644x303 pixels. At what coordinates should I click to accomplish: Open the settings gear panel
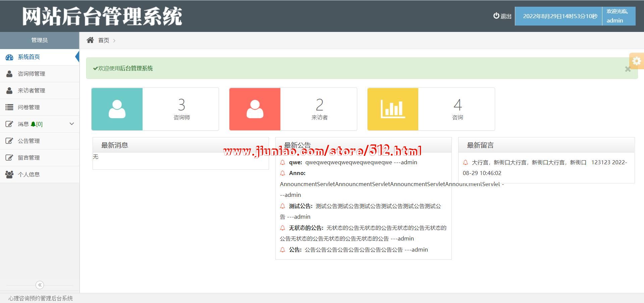click(636, 61)
